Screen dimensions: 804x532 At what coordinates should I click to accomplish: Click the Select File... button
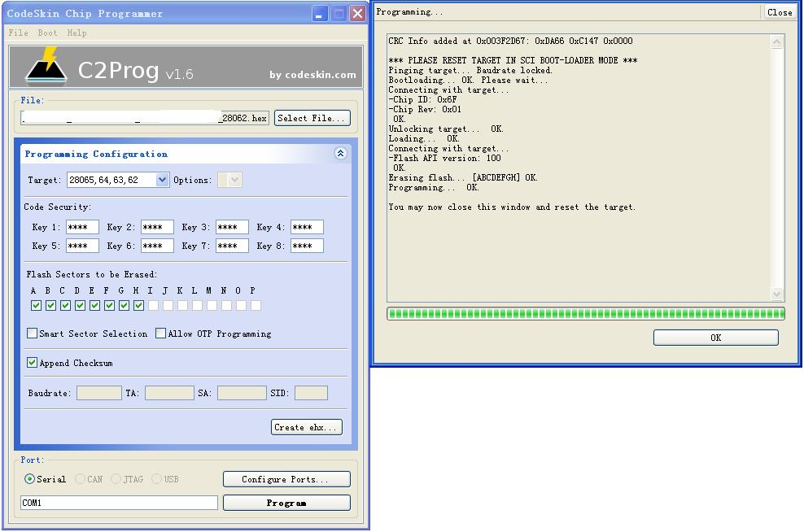(x=312, y=118)
